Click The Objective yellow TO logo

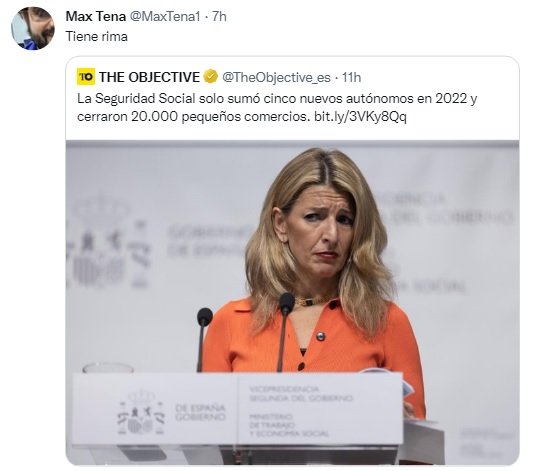(86, 76)
